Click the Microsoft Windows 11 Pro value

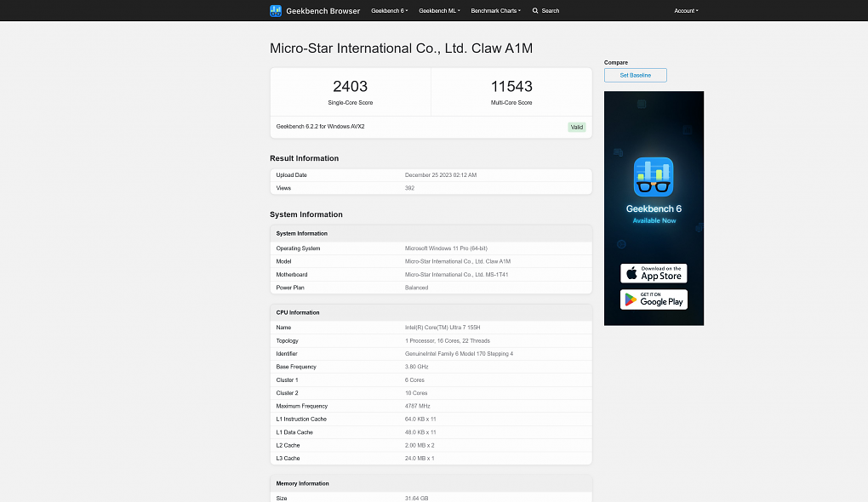[x=446, y=248]
